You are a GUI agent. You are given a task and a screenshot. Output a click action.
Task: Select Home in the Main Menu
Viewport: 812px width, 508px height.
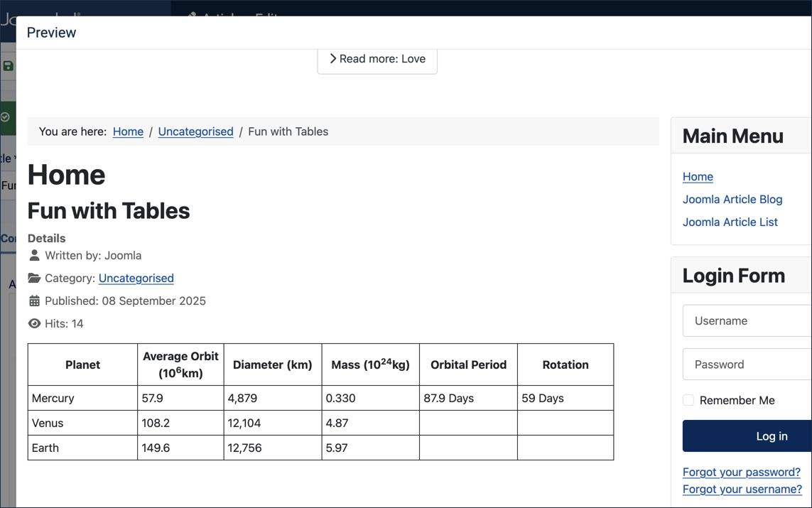coord(698,176)
